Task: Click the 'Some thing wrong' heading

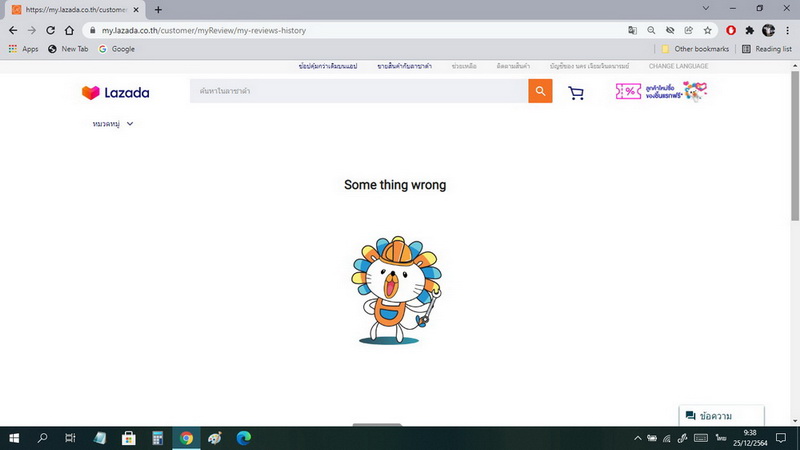Action: pos(395,185)
